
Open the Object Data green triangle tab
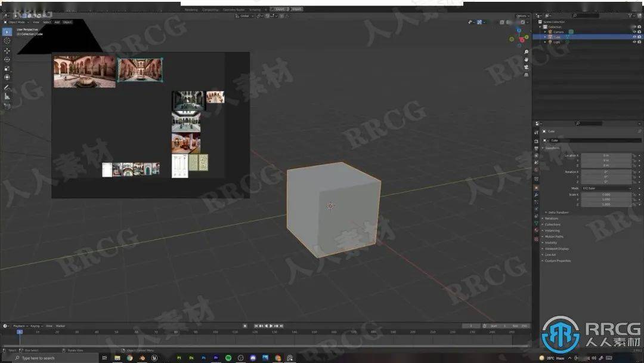[x=537, y=223]
